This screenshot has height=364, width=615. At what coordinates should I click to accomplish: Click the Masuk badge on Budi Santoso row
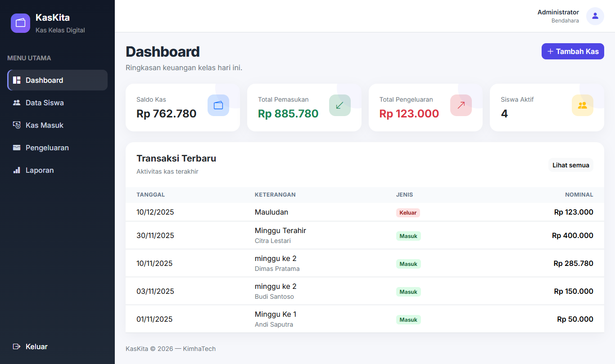click(x=408, y=292)
